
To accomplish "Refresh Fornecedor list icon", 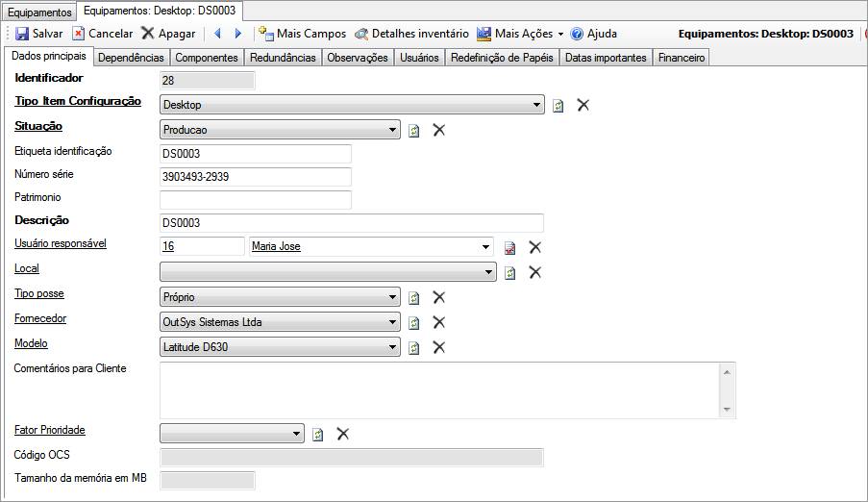I will click(413, 322).
